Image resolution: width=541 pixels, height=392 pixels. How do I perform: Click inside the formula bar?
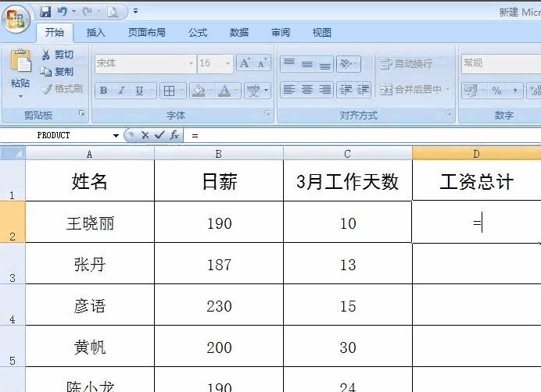tap(362, 136)
